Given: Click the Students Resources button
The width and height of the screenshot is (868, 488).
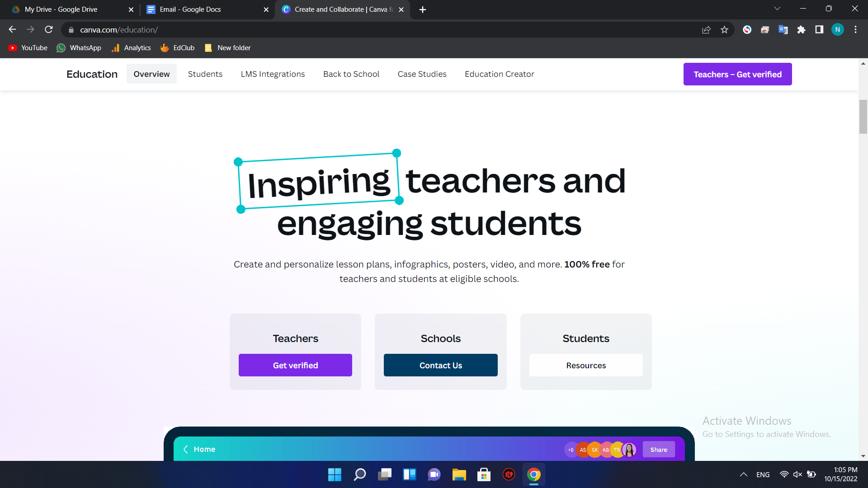Looking at the screenshot, I should 586,365.
